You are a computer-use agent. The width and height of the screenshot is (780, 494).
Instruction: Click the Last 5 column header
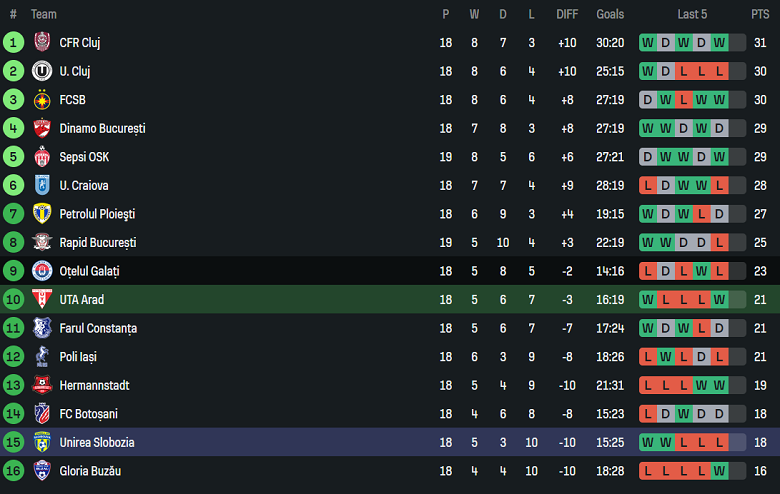point(692,14)
